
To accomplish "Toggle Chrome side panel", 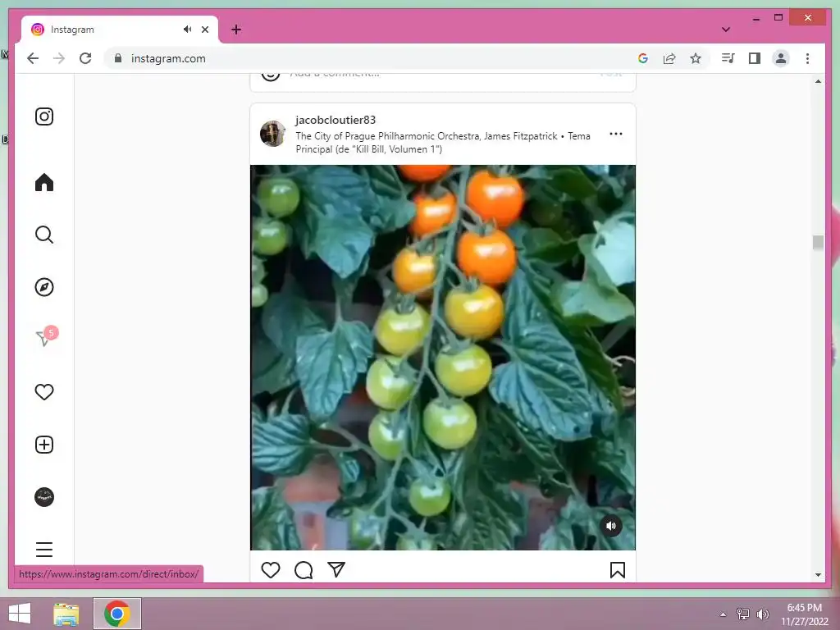I will point(755,58).
